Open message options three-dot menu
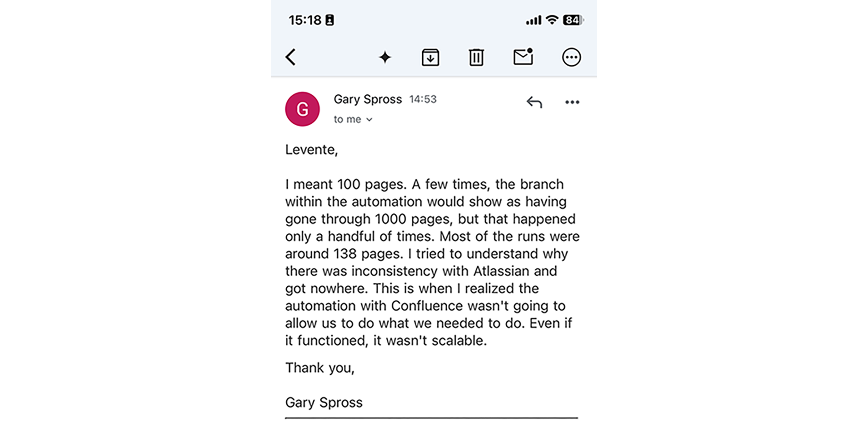Image resolution: width=868 pixels, height=425 pixels. (572, 102)
